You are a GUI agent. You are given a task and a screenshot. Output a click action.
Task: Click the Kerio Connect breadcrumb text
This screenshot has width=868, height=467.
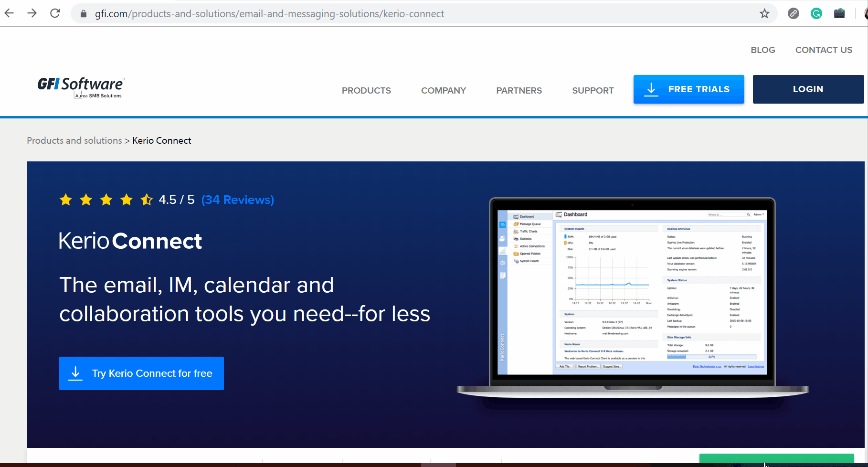(x=162, y=140)
